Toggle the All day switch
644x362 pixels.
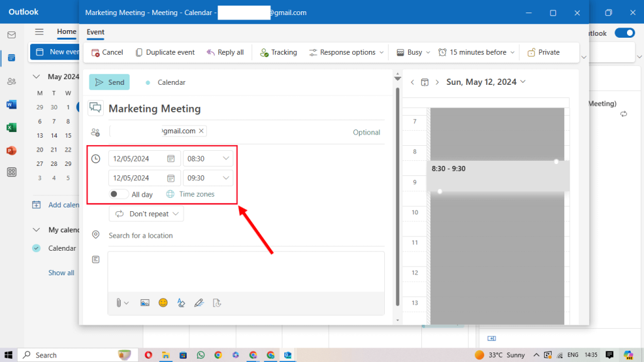118,194
